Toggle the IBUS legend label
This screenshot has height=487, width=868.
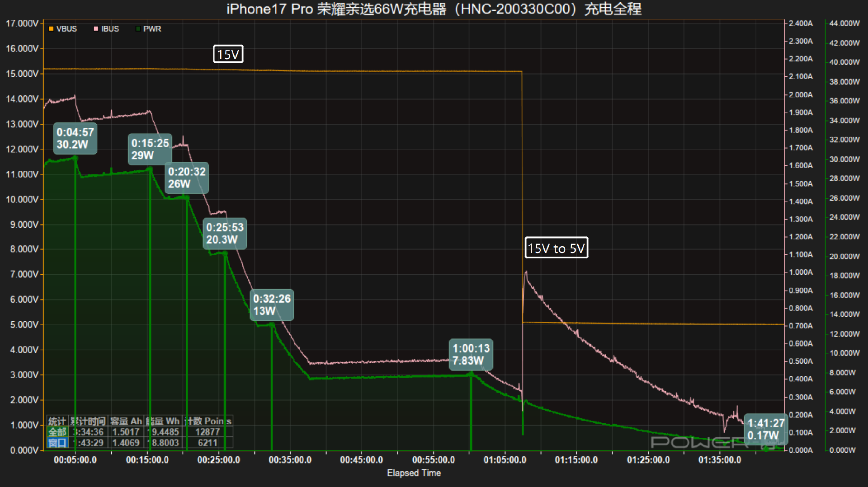(x=110, y=29)
